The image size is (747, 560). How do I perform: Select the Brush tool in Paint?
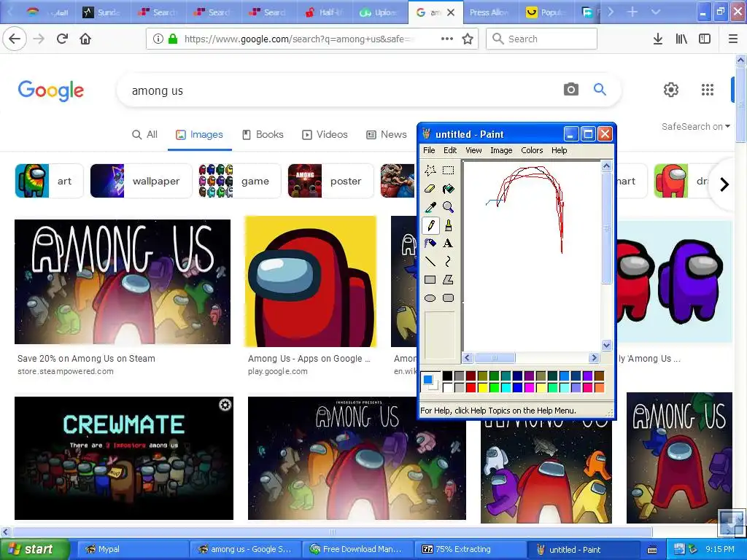coord(448,225)
